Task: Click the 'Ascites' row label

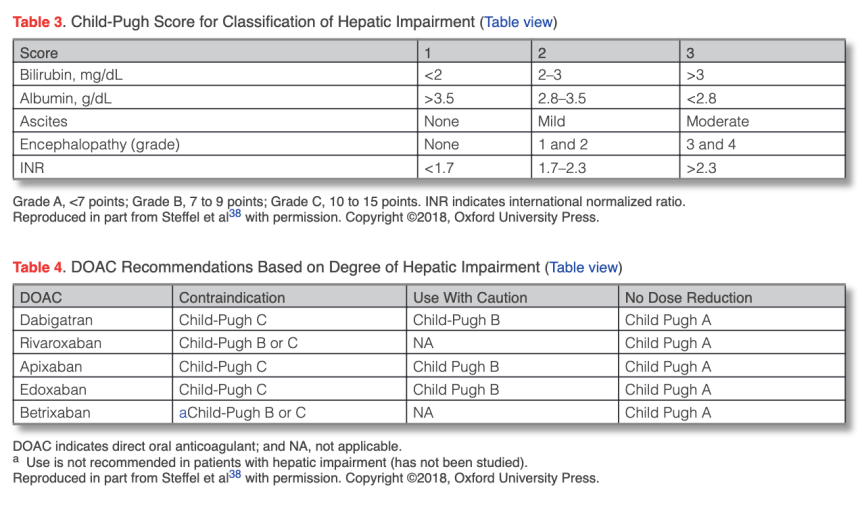Action: (x=44, y=121)
